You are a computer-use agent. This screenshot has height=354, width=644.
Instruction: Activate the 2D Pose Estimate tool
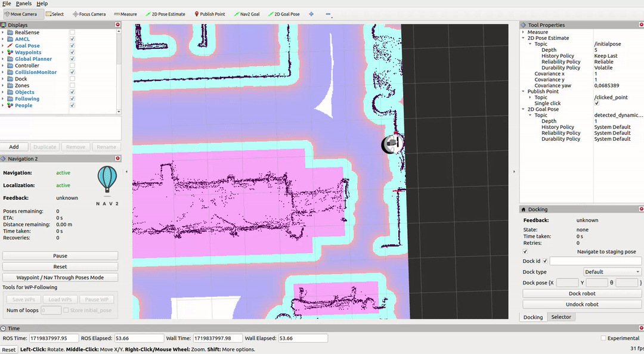click(x=165, y=14)
